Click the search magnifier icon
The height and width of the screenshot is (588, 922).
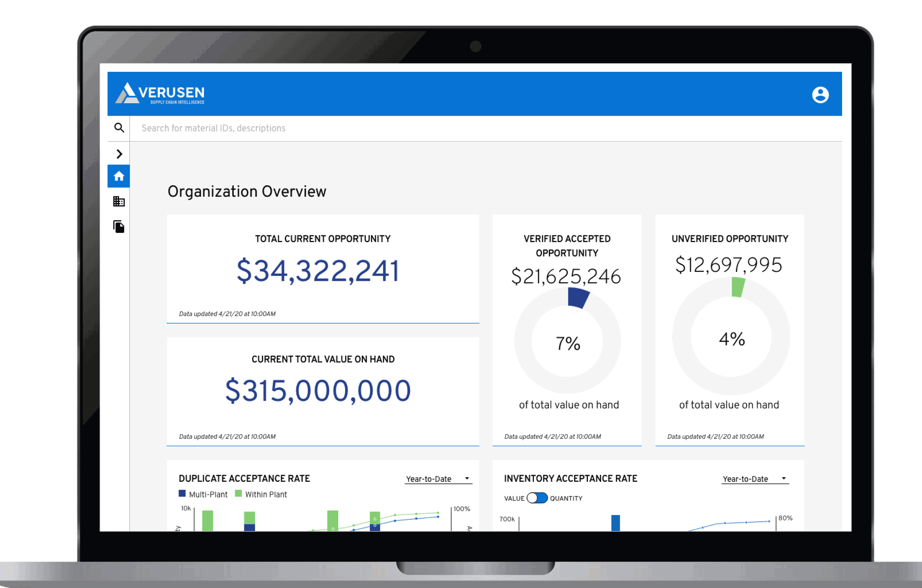[119, 128]
